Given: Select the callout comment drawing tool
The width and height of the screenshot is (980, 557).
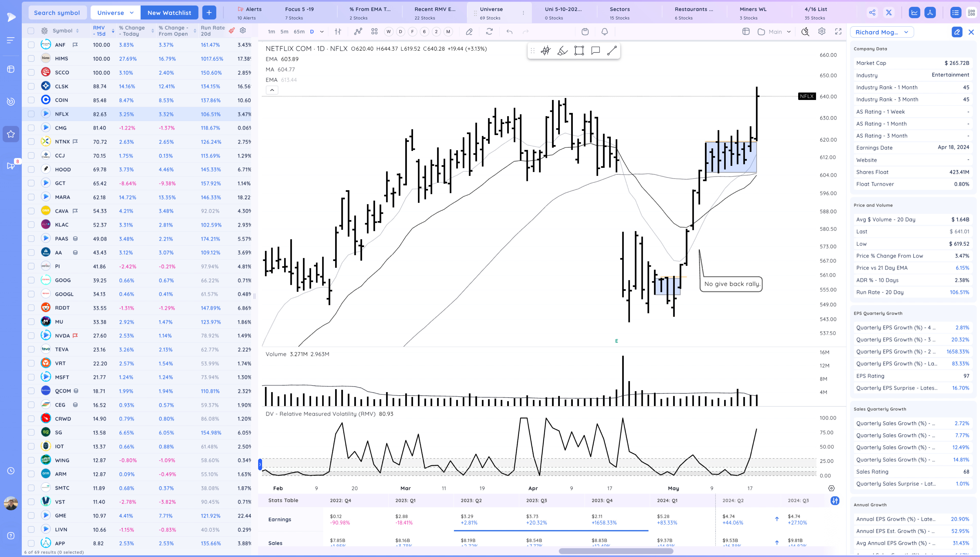Looking at the screenshot, I should point(596,50).
